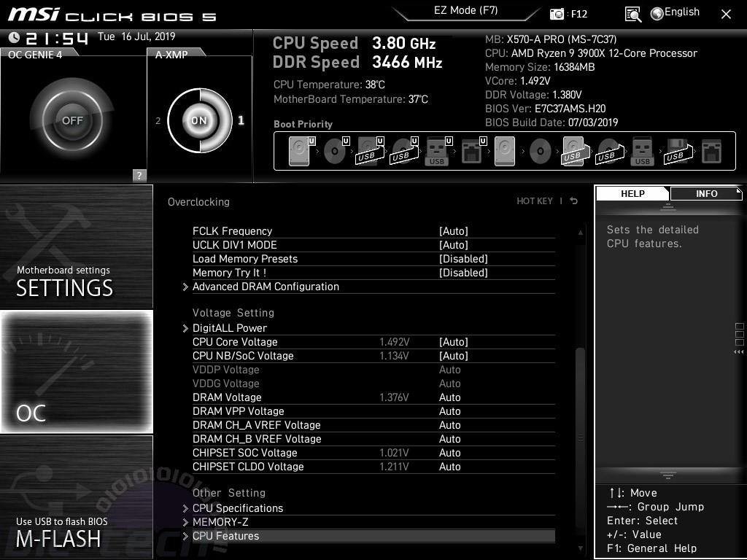Open the question mark help icon
The width and height of the screenshot is (747, 560).
tap(139, 175)
